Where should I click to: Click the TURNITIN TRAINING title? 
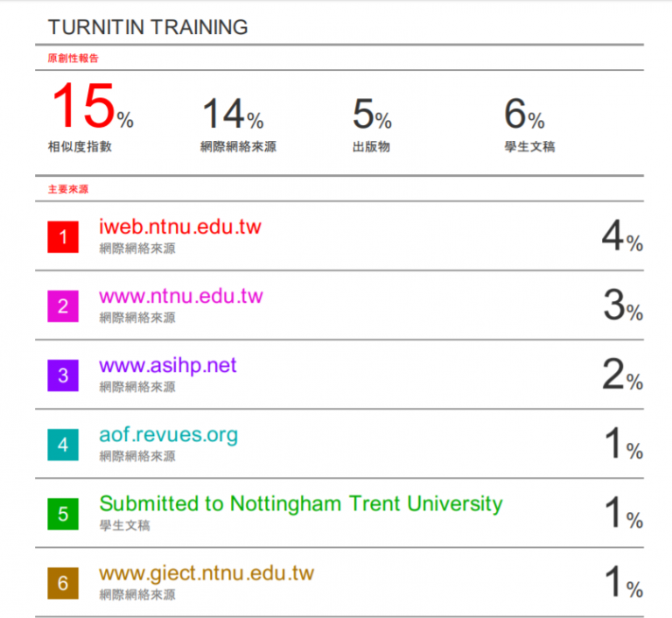click(148, 27)
